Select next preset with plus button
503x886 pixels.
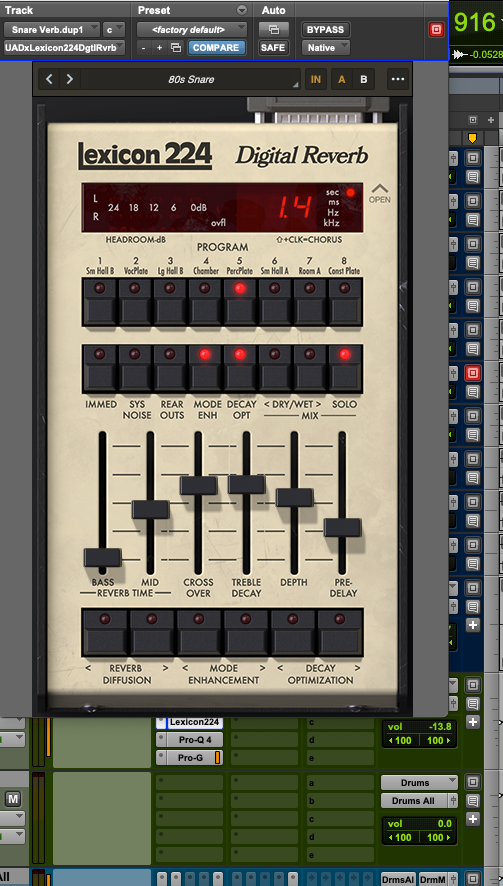click(x=159, y=48)
